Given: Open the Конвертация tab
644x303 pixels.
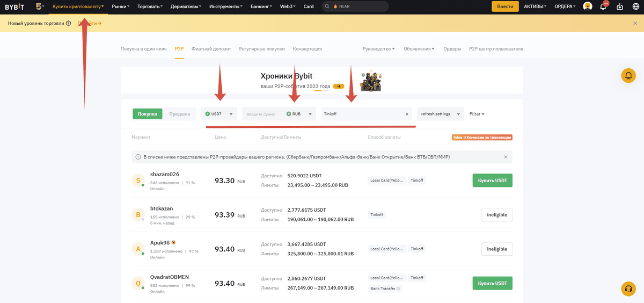Looking at the screenshot, I should [308, 49].
